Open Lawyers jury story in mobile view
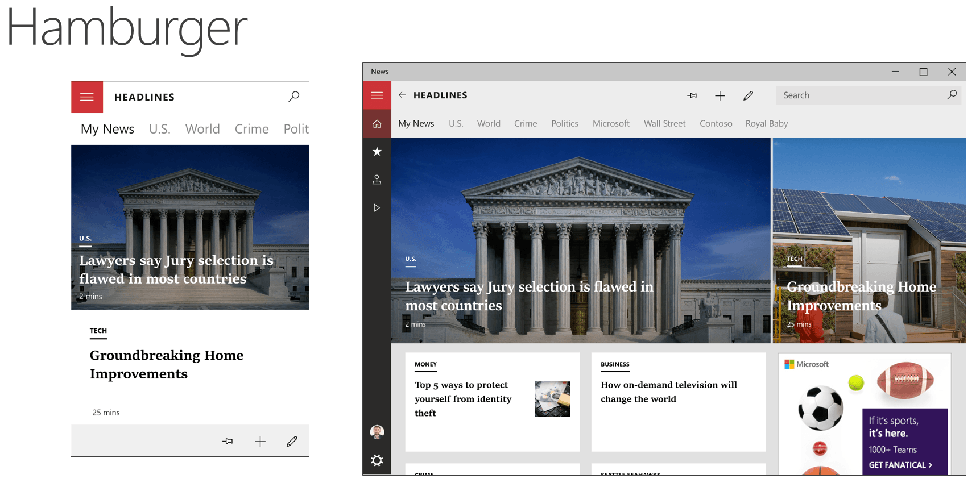 (x=190, y=227)
